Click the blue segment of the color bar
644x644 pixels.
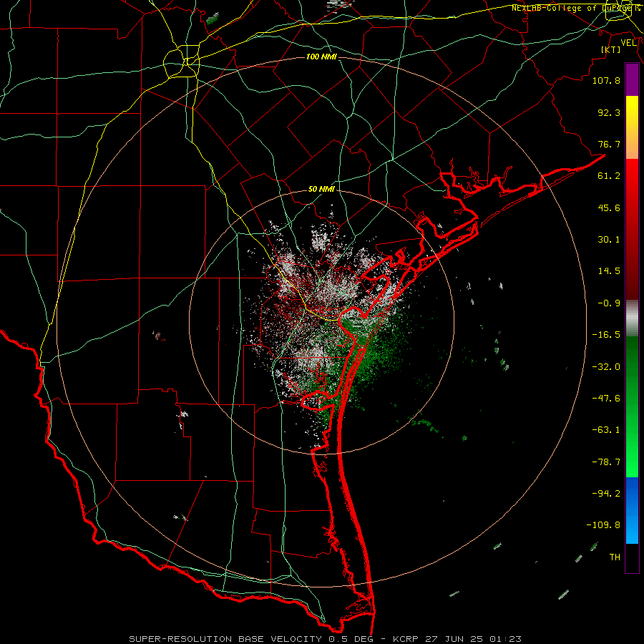click(x=632, y=510)
